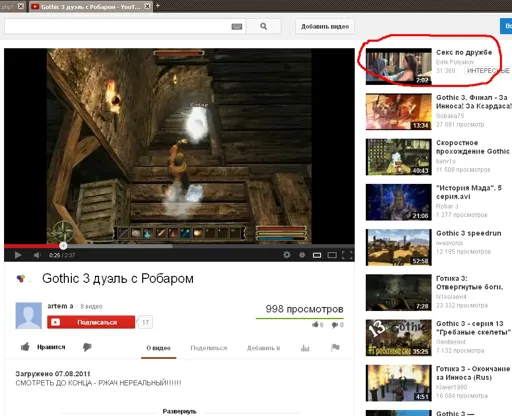
Task: Report the video with the flag icon
Action: tap(335, 348)
